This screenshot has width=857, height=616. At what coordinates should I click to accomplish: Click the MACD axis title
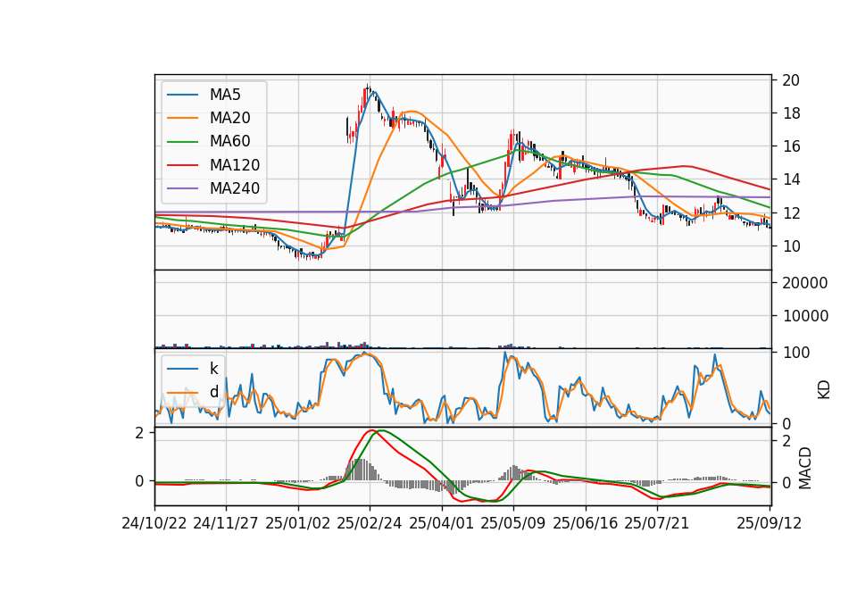[x=805, y=468]
